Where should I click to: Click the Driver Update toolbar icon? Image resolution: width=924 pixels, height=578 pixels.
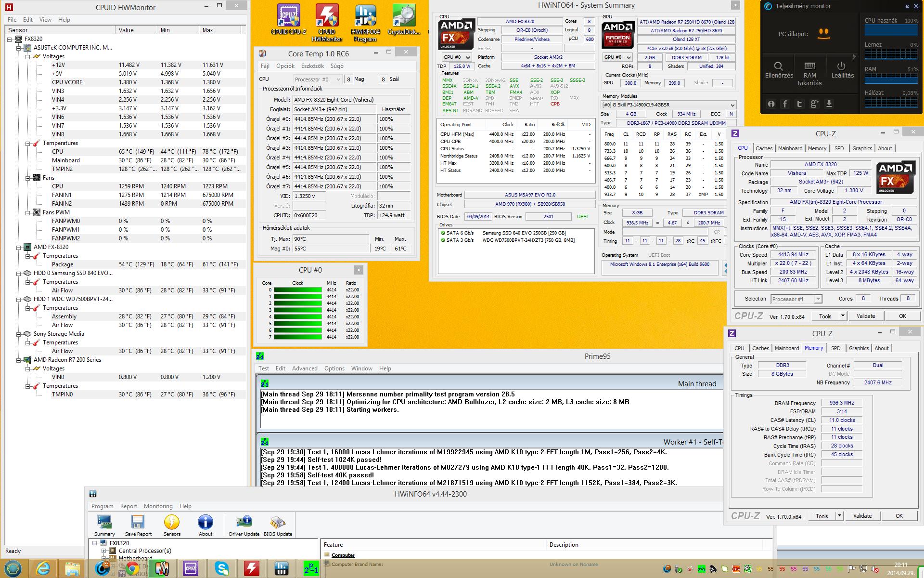tap(244, 525)
